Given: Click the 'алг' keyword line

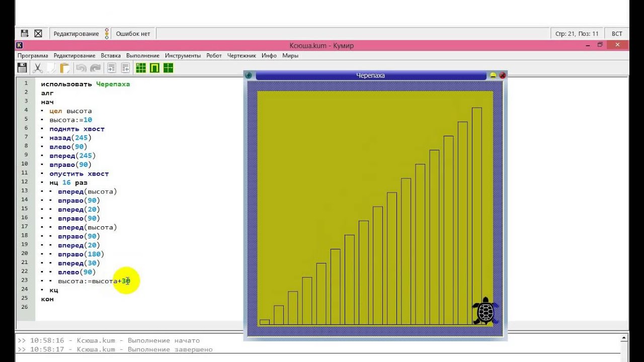Looking at the screenshot, I should 47,93.
